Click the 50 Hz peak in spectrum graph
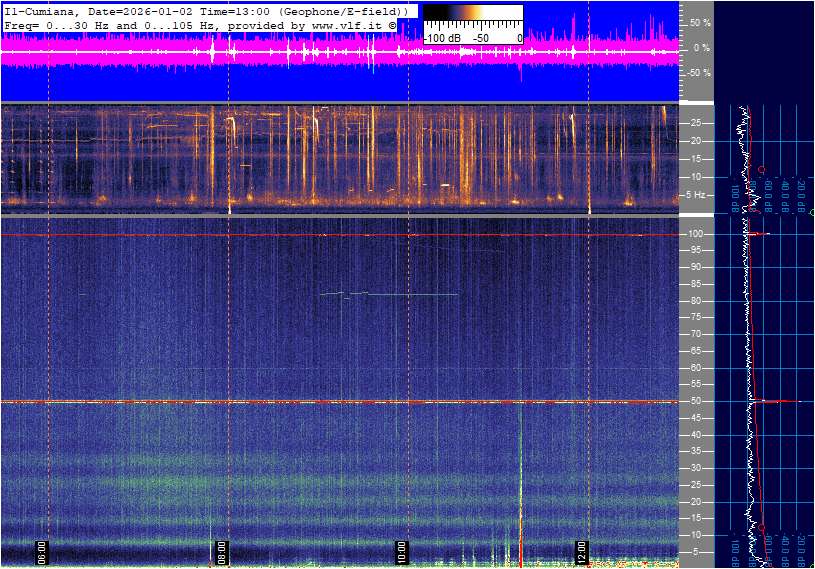 click(790, 402)
